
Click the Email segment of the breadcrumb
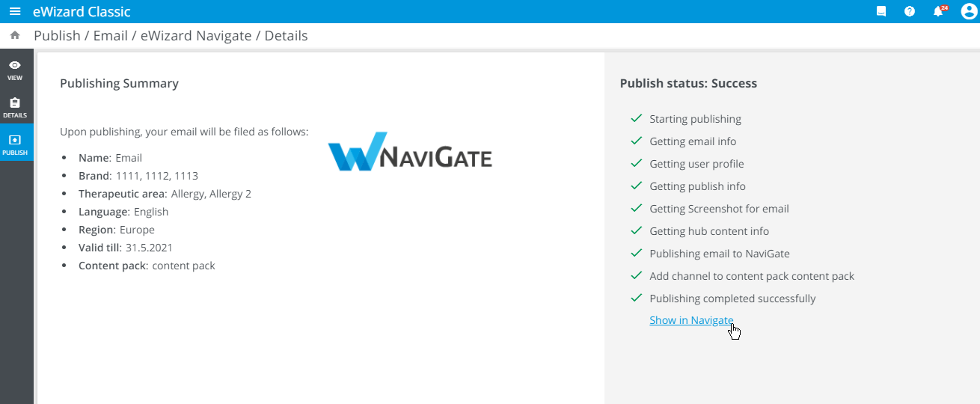(110, 35)
